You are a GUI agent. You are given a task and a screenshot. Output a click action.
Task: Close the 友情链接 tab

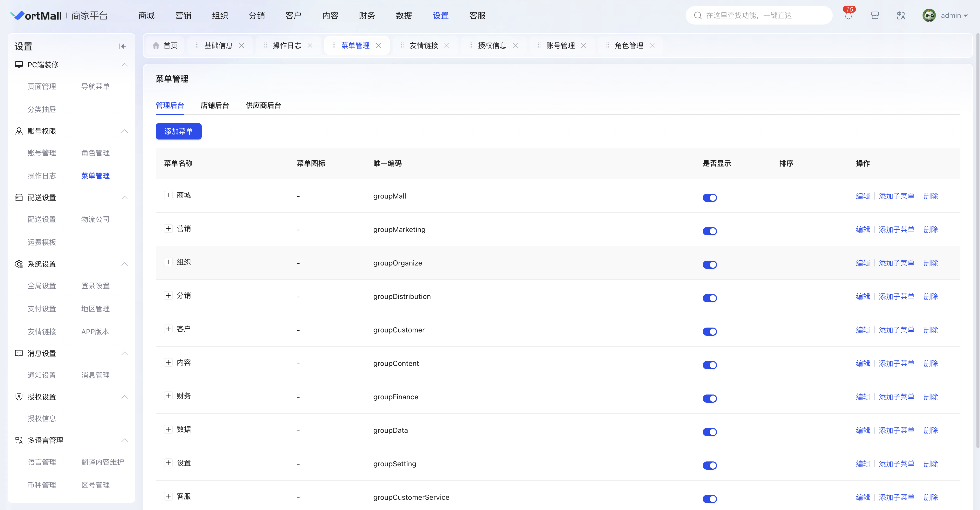[x=447, y=46]
